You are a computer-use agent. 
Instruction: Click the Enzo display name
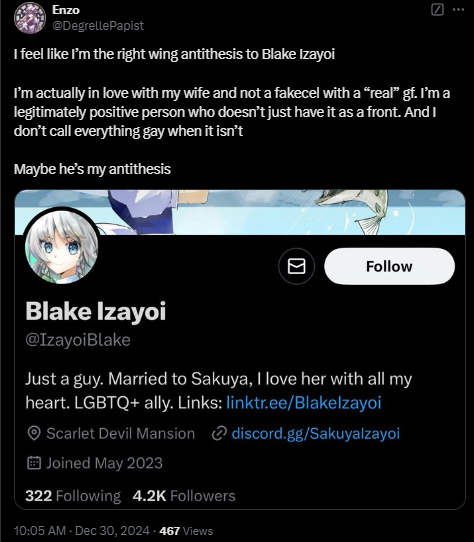click(x=66, y=10)
